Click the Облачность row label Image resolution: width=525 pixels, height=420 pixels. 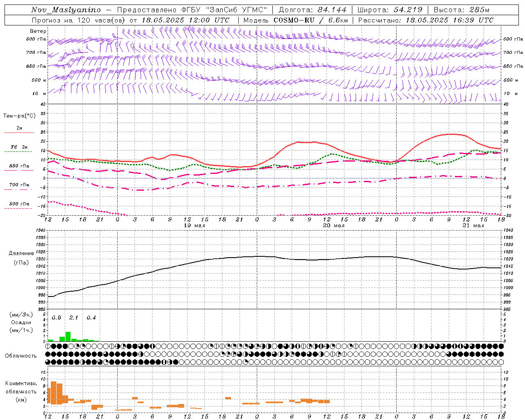(21, 356)
